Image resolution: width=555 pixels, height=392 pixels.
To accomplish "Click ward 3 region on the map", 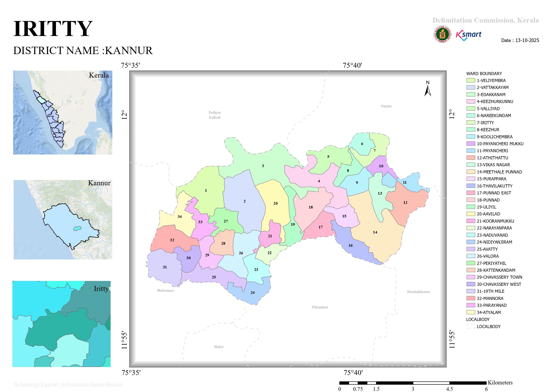I will (x=263, y=166).
